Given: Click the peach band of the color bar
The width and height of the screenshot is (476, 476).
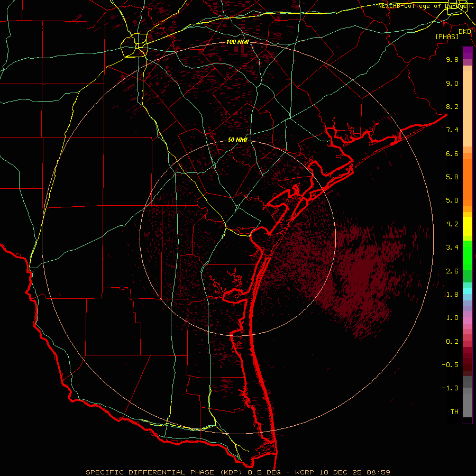Looking at the screenshot, I should pyautogui.click(x=467, y=108).
